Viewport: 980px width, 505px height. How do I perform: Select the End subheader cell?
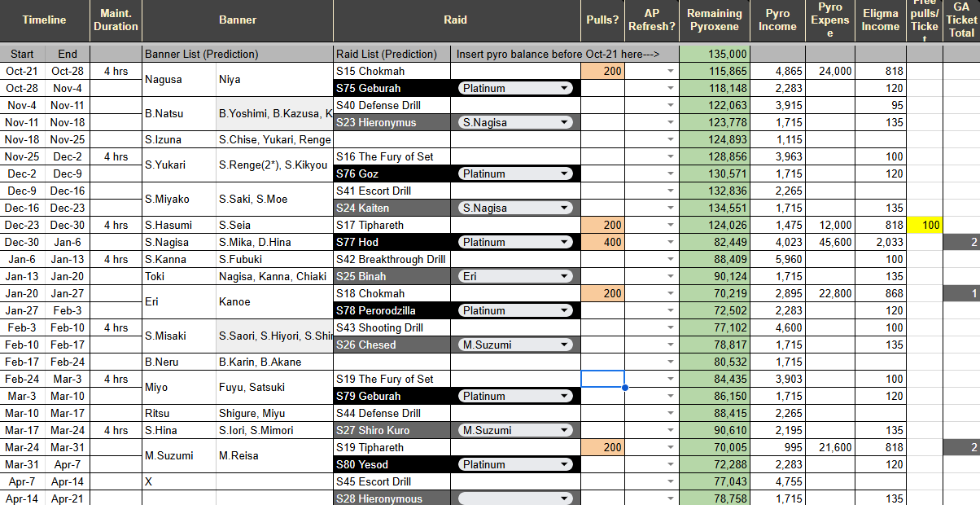(x=68, y=54)
